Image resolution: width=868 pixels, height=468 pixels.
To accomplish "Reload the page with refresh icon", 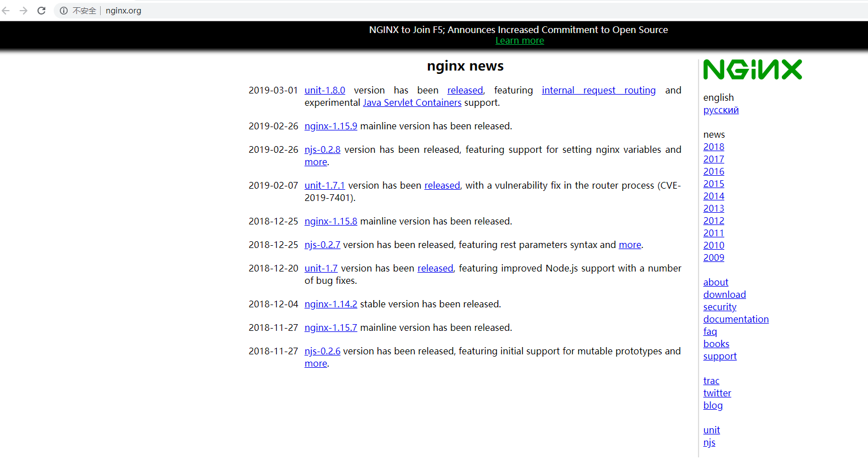I will point(41,11).
